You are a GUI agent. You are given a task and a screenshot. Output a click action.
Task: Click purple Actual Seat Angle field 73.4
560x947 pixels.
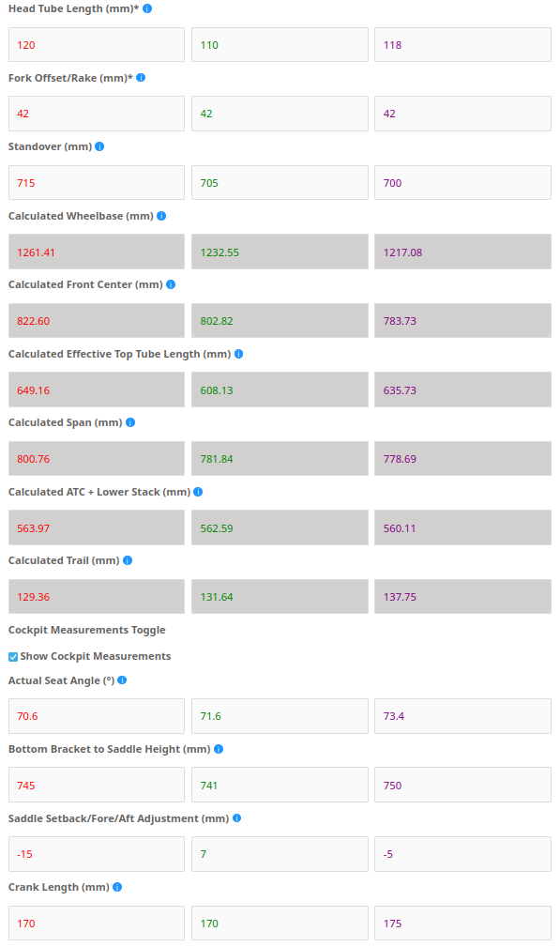tap(462, 716)
